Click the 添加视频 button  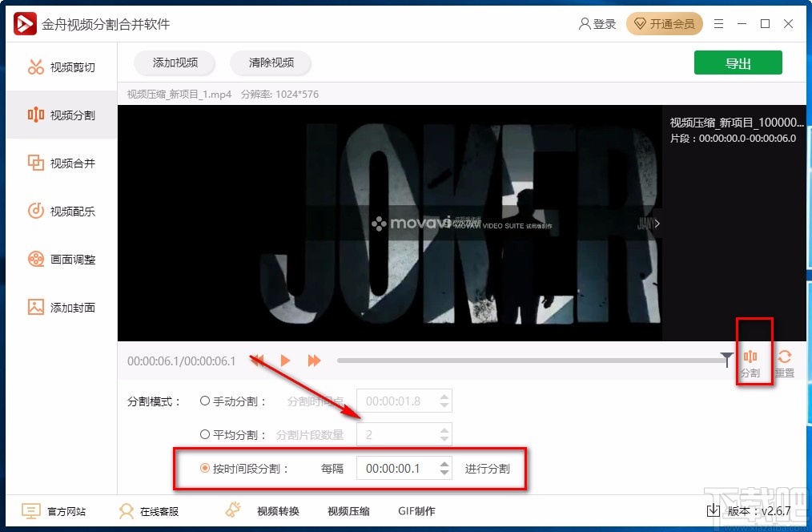pos(175,62)
